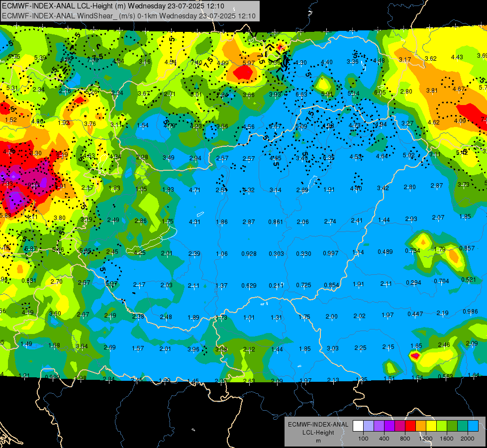This screenshot has height=448, width=487.
Task: Click the wind shear value 6.35
Action: click(x=329, y=157)
